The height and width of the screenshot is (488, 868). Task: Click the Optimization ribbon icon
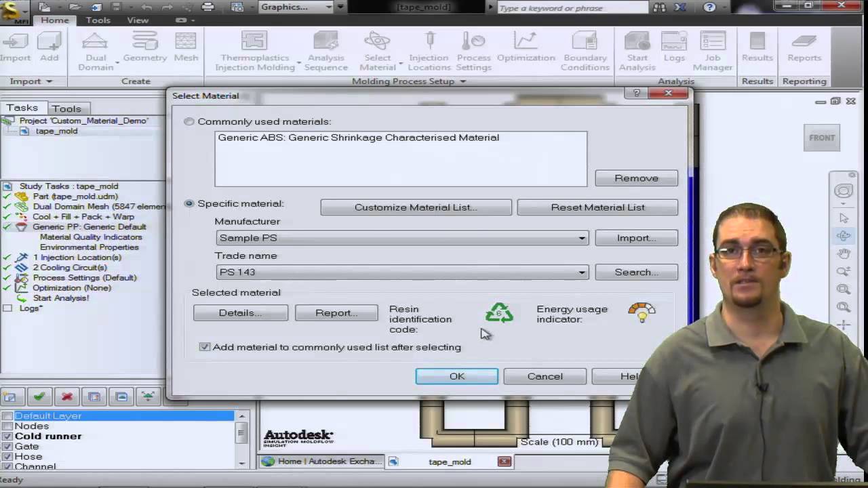526,47
